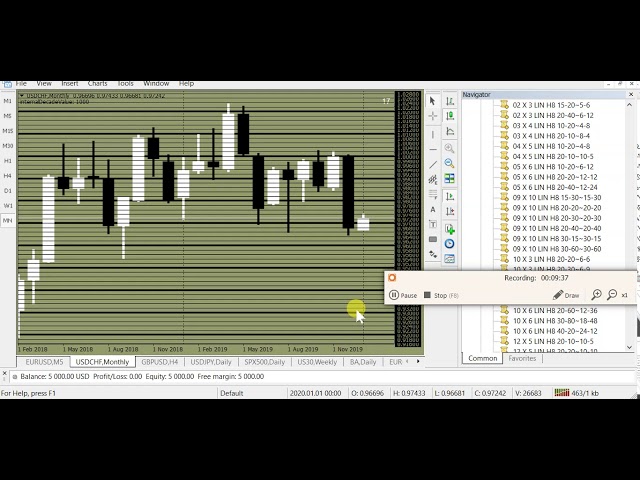This screenshot has height=480, width=640.
Task: Zoom out on the chart with magnifier minus
Action: [449, 163]
